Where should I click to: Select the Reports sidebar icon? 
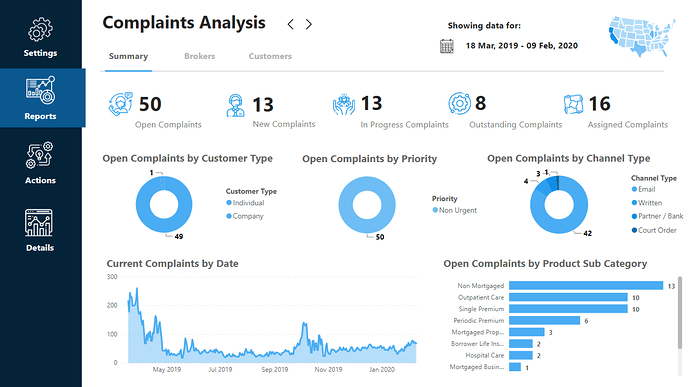pos(40,90)
